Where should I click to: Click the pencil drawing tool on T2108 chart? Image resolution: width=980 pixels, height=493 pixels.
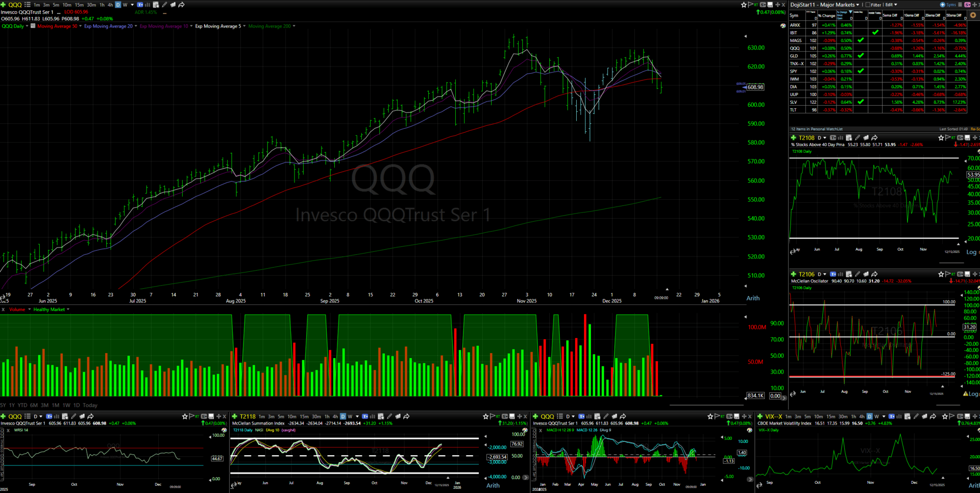[x=857, y=138]
